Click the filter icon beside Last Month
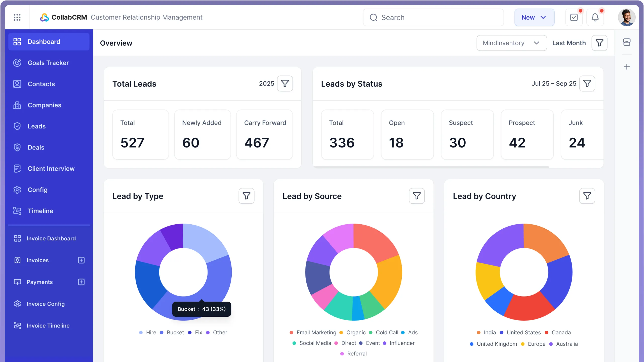The width and height of the screenshot is (644, 362). [599, 43]
